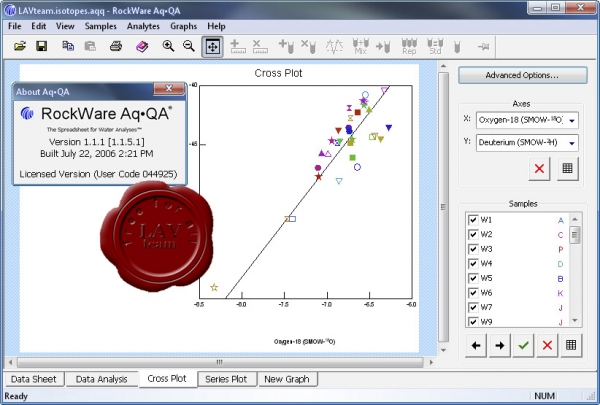Open the X axis Oxygen-18 dropdown
The width and height of the screenshot is (600, 405).
(527, 120)
